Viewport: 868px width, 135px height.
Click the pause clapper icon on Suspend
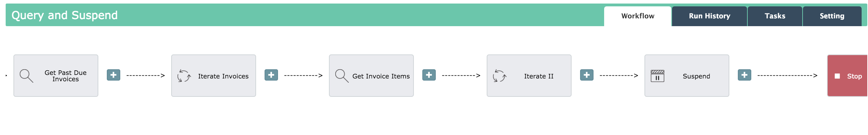tap(658, 76)
